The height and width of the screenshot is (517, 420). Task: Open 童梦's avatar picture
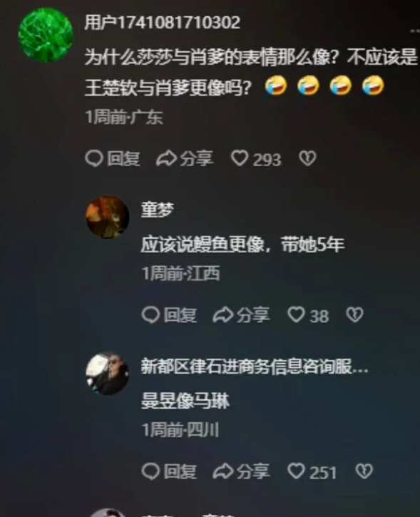[108, 217]
